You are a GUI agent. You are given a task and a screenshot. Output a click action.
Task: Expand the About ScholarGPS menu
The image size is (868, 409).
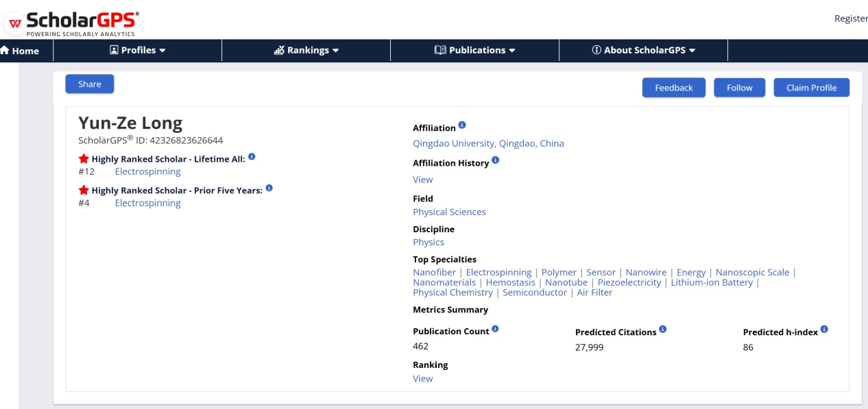point(643,50)
